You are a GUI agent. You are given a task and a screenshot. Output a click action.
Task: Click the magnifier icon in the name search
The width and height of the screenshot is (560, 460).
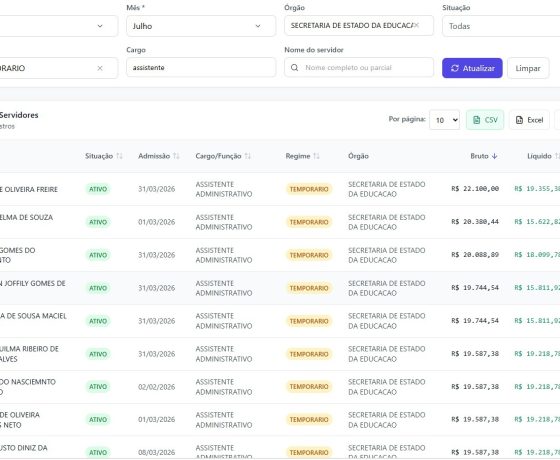tap(294, 68)
